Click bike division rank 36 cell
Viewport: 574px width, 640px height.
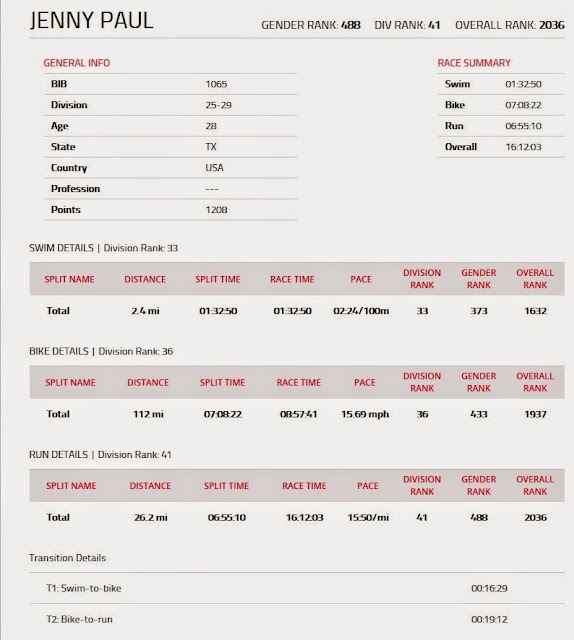tap(422, 414)
